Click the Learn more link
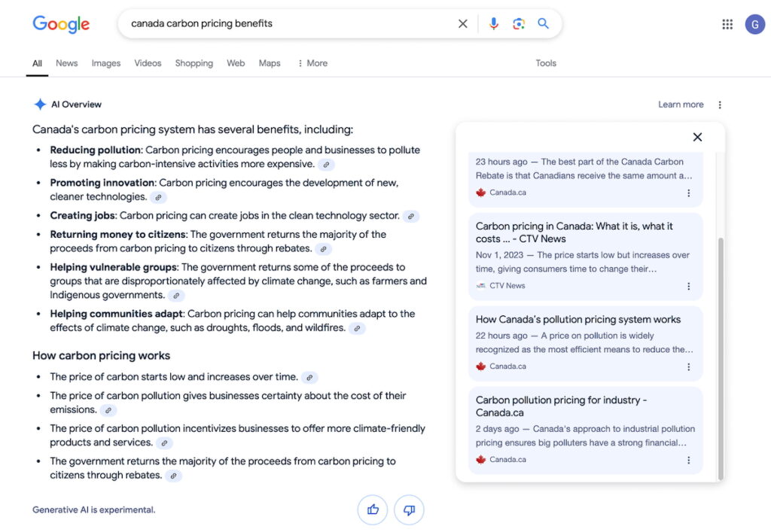 pos(681,105)
